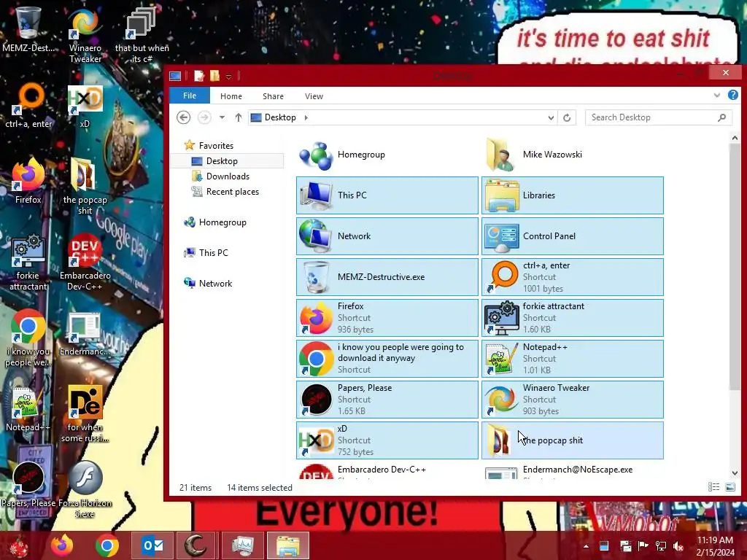Screen dimensions: 747x560
Task: Open the Action Center flag tray icon
Action: [643, 545]
